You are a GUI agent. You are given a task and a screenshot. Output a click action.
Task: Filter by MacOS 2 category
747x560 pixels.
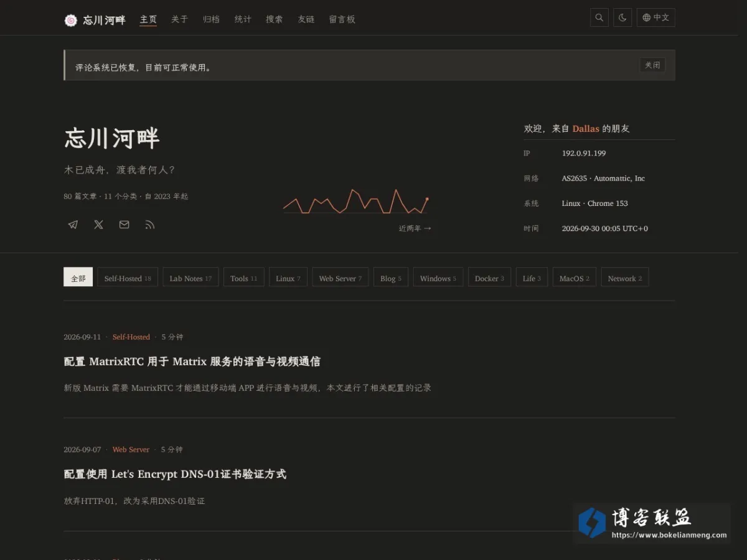pos(575,278)
